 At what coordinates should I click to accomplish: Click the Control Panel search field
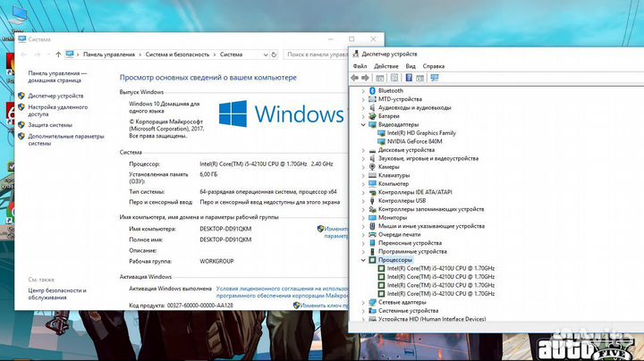pyautogui.click(x=316, y=55)
